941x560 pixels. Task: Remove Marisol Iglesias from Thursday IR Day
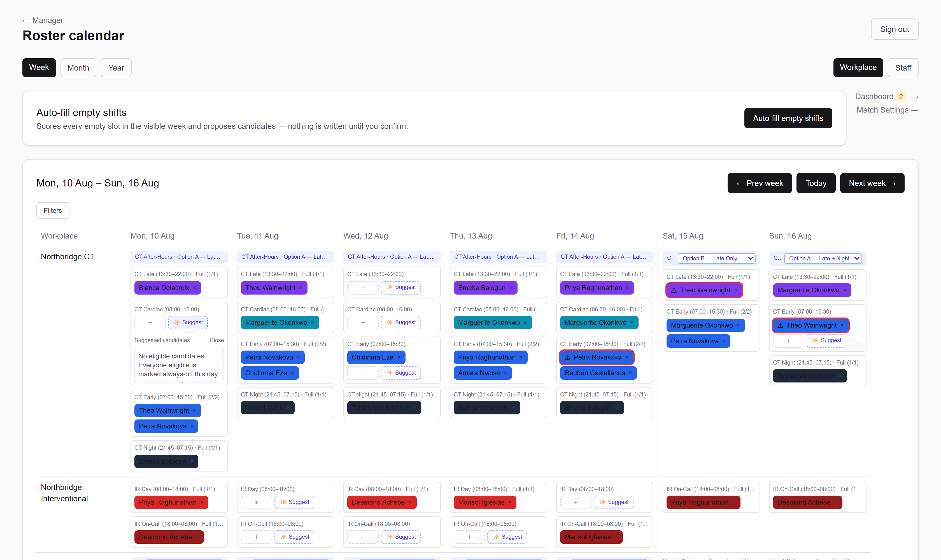510,502
